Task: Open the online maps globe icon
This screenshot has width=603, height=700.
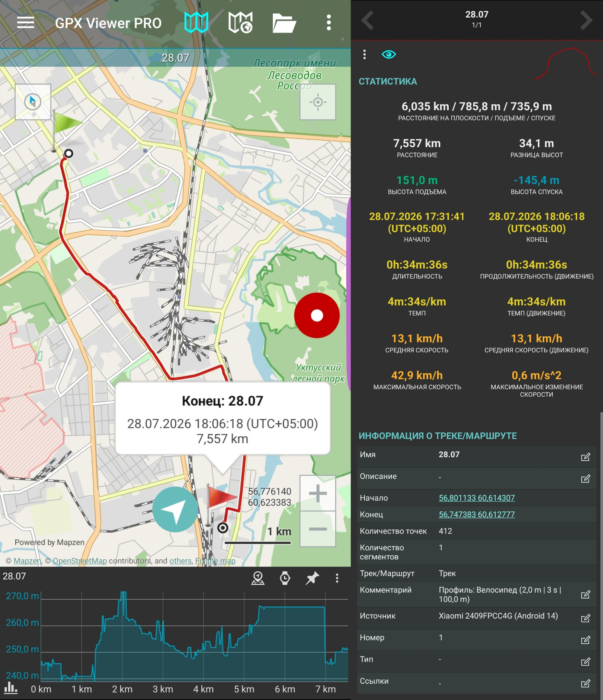Action: 240,23
